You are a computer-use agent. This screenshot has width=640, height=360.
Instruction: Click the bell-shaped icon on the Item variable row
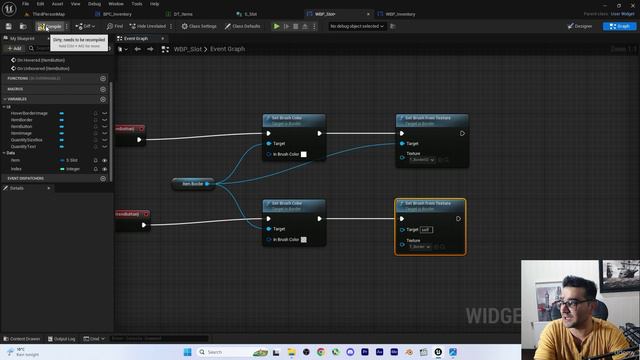point(96,160)
